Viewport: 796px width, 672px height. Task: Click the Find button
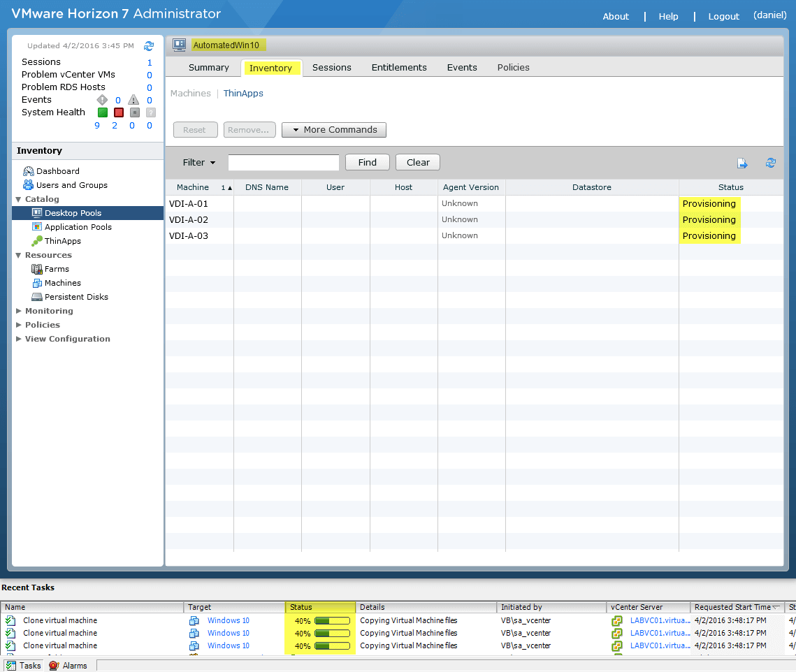pos(368,163)
